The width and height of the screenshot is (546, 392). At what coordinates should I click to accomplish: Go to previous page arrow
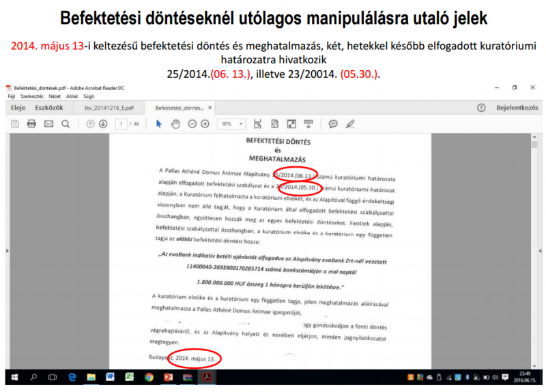(x=90, y=124)
